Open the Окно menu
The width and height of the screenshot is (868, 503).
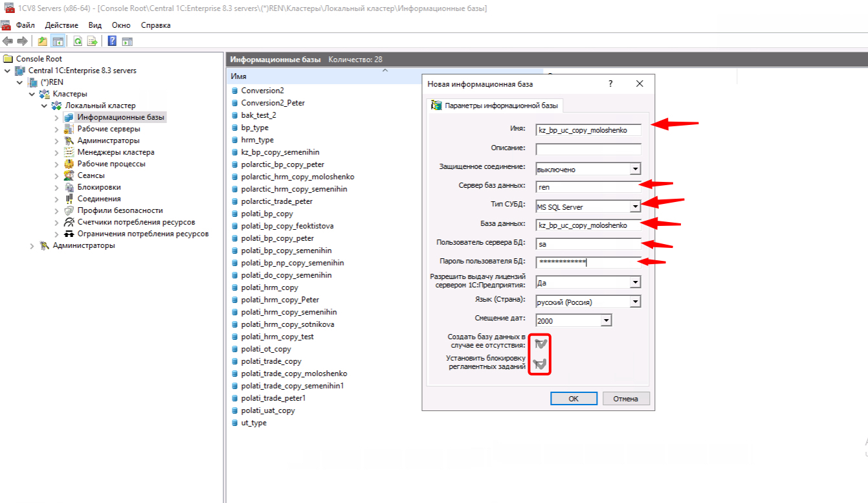(x=121, y=25)
